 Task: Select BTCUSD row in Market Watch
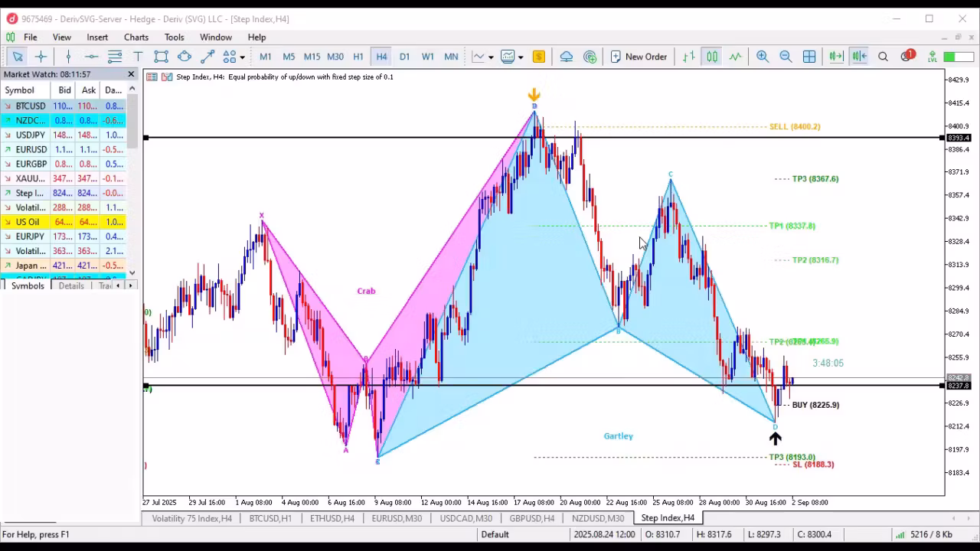point(64,106)
